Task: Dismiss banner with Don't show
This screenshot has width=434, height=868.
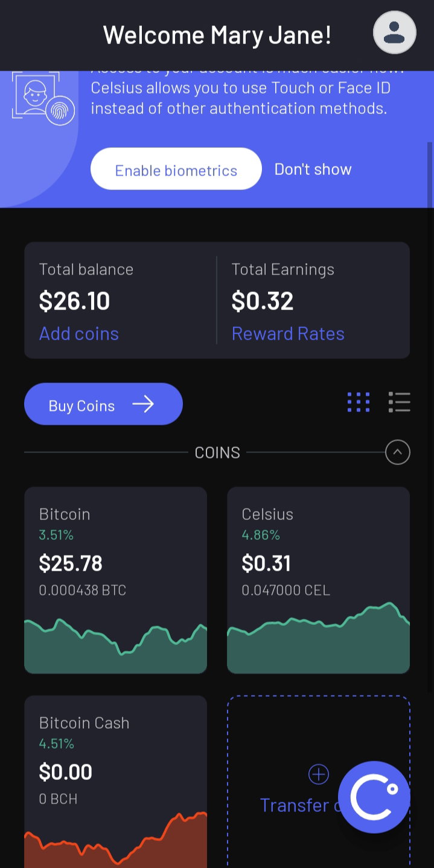Action: 313,169
